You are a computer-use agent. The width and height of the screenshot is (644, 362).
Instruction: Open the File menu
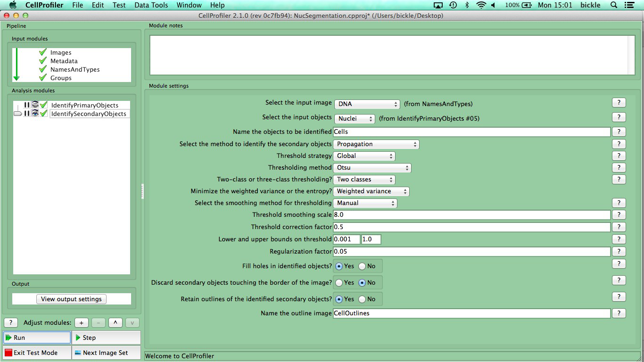pos(77,5)
